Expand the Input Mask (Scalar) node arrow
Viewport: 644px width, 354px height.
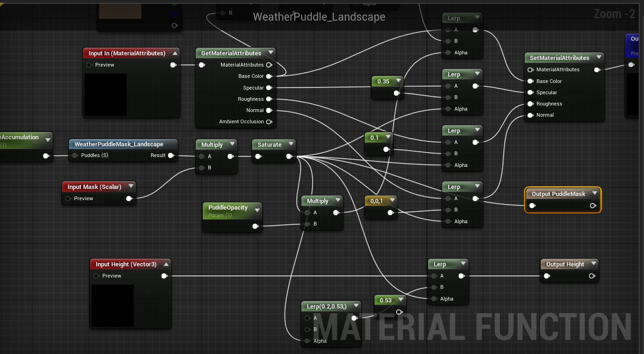click(131, 187)
